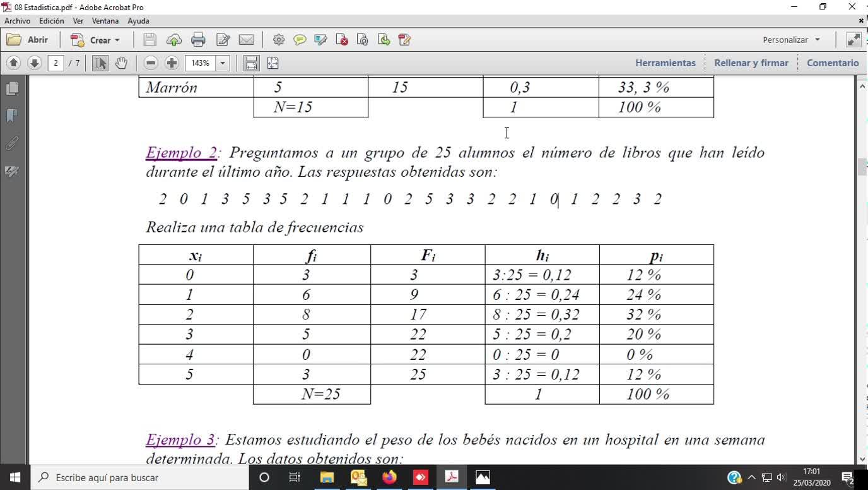The width and height of the screenshot is (868, 490).
Task: Open Firefox from the taskbar
Action: click(x=389, y=477)
